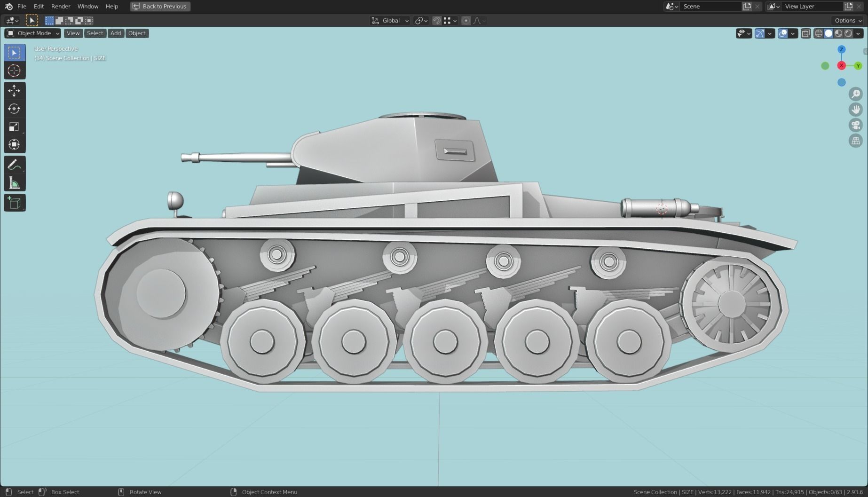This screenshot has width=868, height=497.
Task: Open the Edit menu
Action: point(39,6)
